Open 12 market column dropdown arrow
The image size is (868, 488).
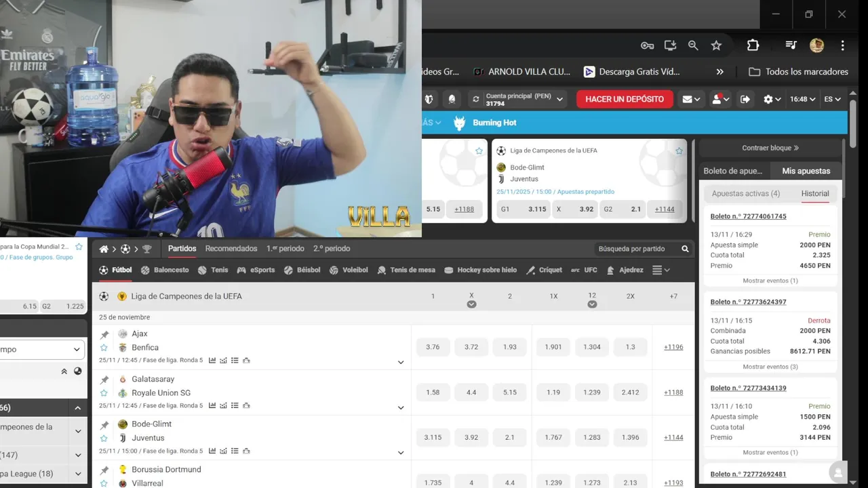[x=592, y=304]
